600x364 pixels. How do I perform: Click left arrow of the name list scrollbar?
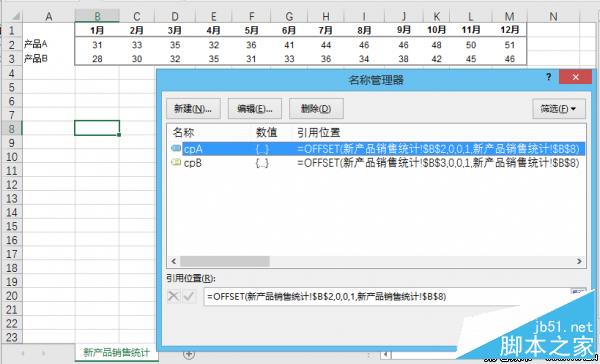coord(173,261)
